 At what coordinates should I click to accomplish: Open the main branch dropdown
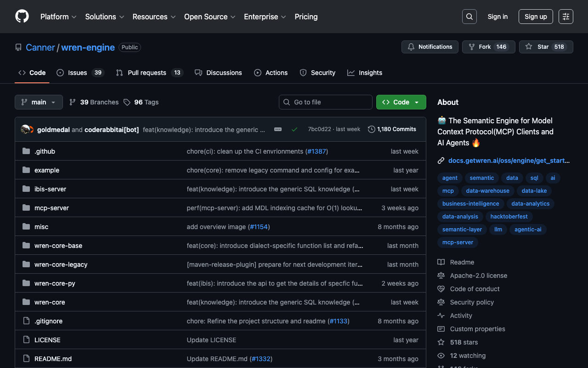pyautogui.click(x=39, y=102)
